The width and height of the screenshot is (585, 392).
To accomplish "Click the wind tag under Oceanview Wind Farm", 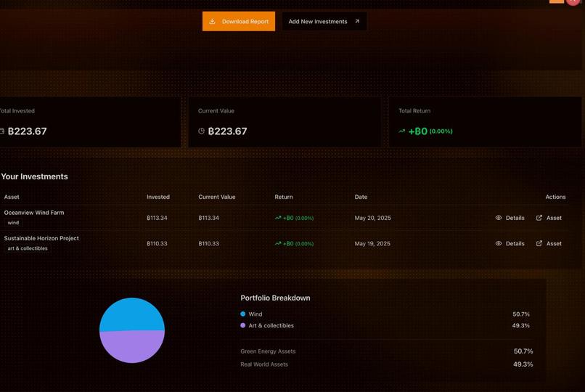I will coord(13,223).
